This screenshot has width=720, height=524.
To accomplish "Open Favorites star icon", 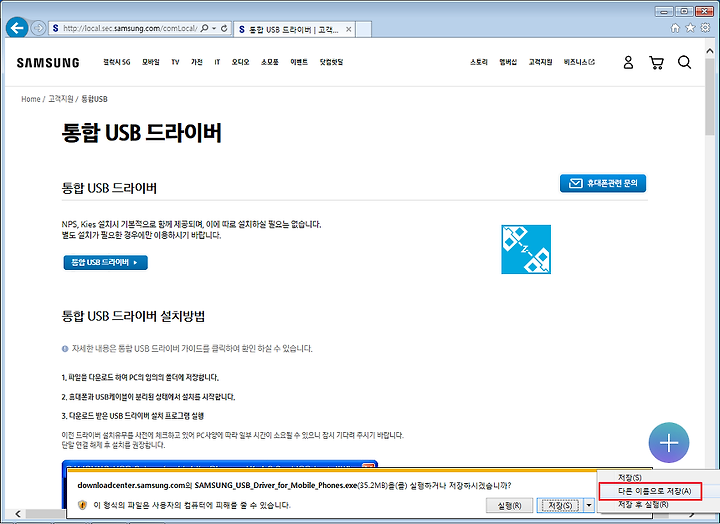I will (x=690, y=28).
